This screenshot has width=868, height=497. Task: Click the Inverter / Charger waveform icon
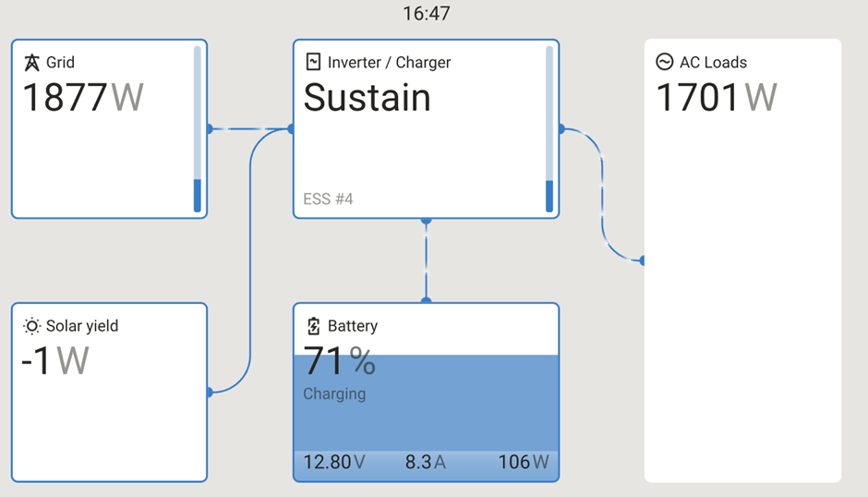(x=313, y=63)
